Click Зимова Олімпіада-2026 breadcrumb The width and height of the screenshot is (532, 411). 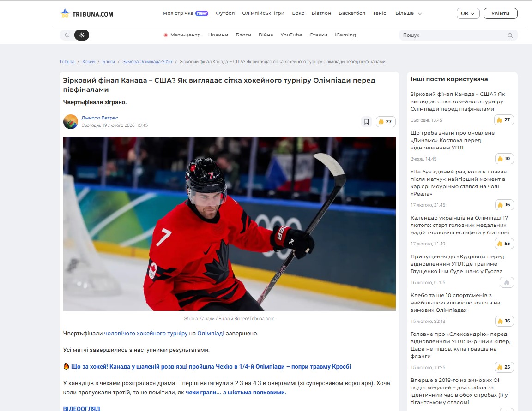tap(147, 62)
